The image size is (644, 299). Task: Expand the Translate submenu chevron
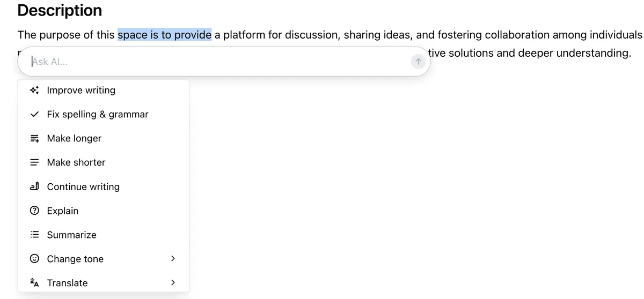click(x=173, y=282)
